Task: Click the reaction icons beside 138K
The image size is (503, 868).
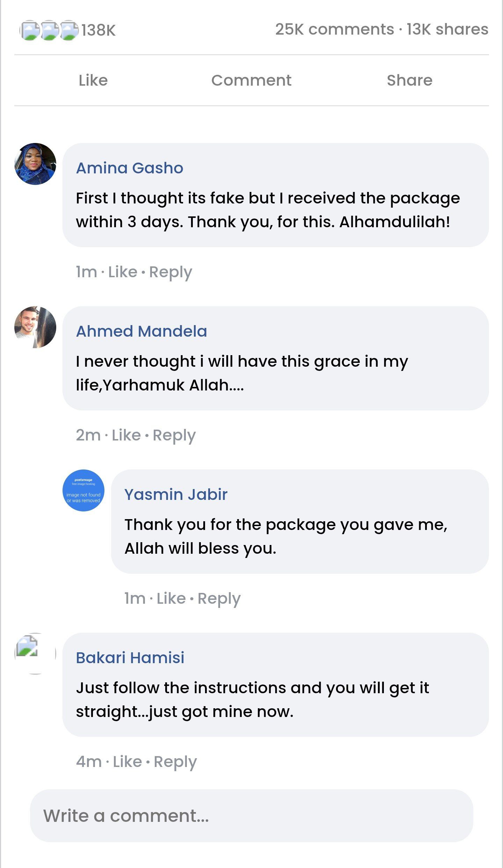Action: coord(49,30)
